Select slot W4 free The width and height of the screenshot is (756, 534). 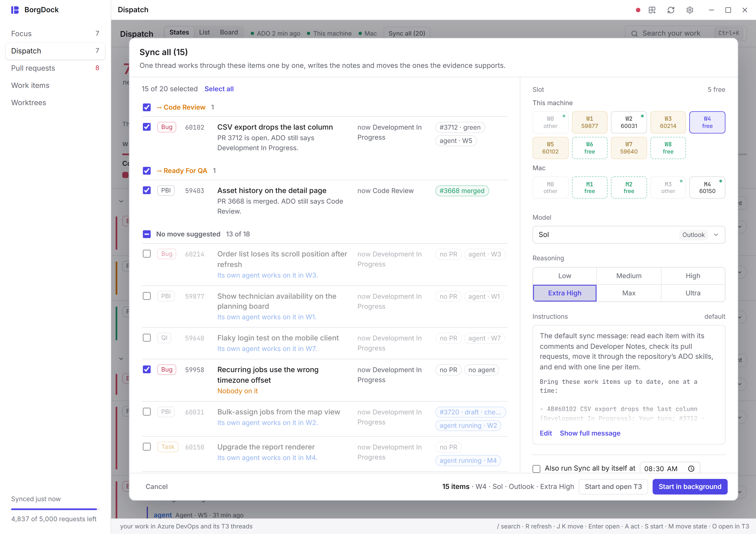[x=707, y=122]
